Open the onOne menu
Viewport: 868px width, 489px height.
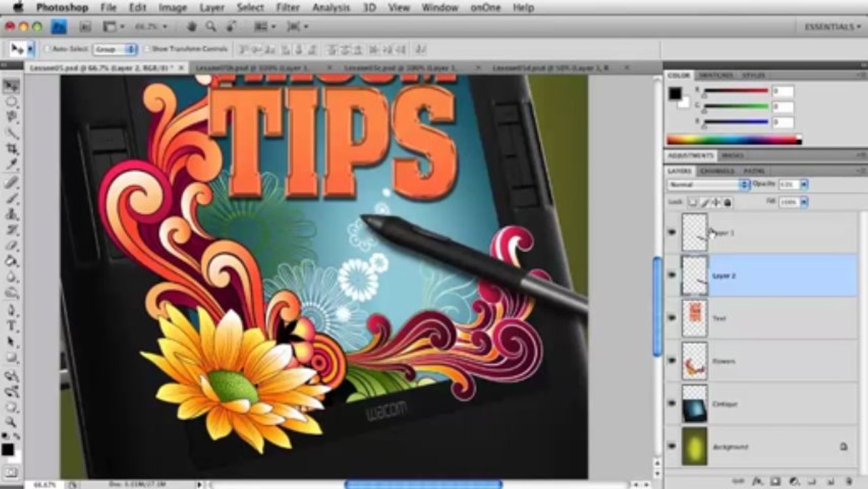[485, 7]
